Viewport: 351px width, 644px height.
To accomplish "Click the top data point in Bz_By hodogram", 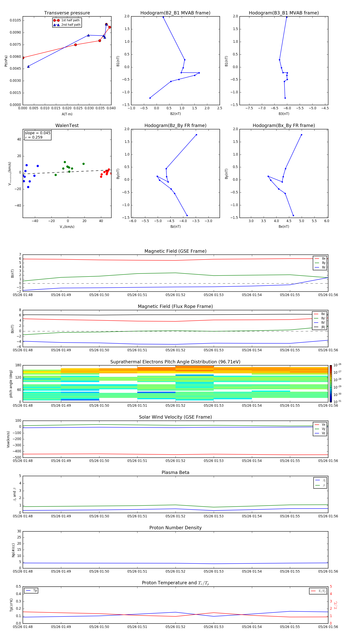I will [x=196, y=135].
